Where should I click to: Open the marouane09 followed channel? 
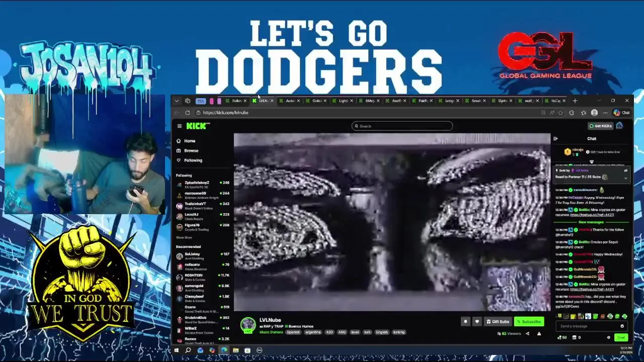pyautogui.click(x=202, y=195)
